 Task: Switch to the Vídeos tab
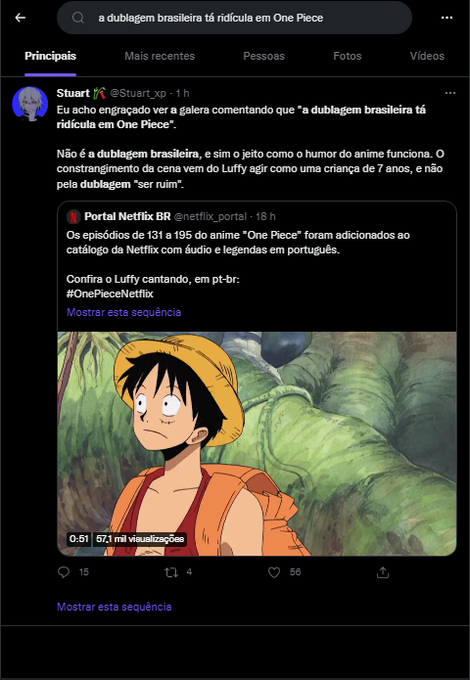pyautogui.click(x=427, y=56)
